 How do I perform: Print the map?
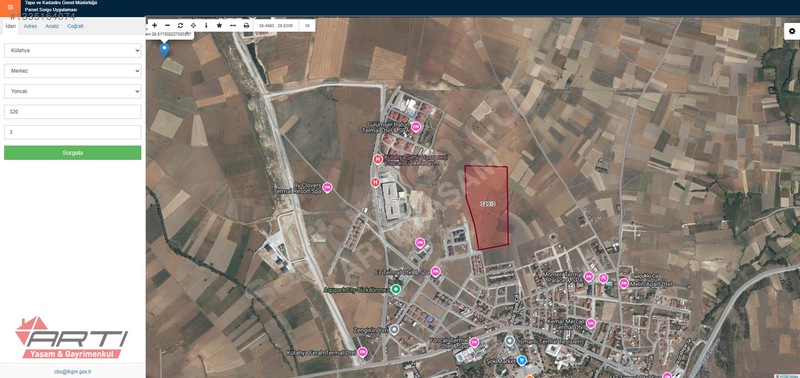click(246, 25)
